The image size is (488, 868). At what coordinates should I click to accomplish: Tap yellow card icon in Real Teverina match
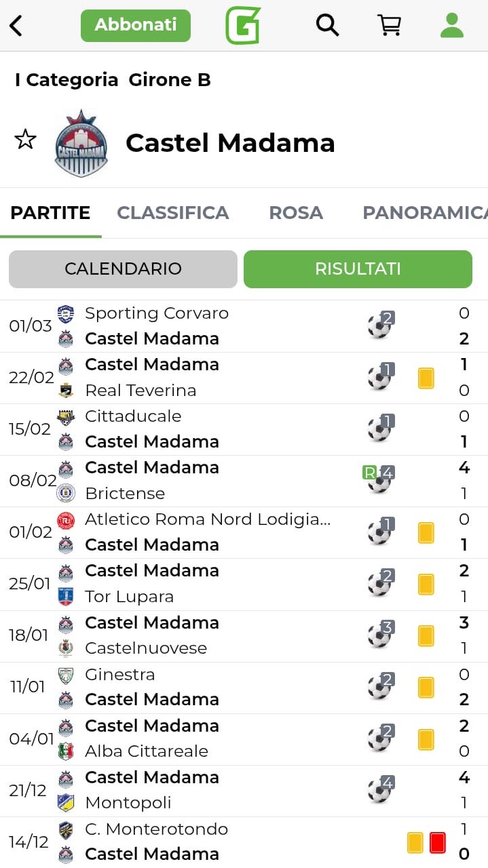(x=426, y=378)
